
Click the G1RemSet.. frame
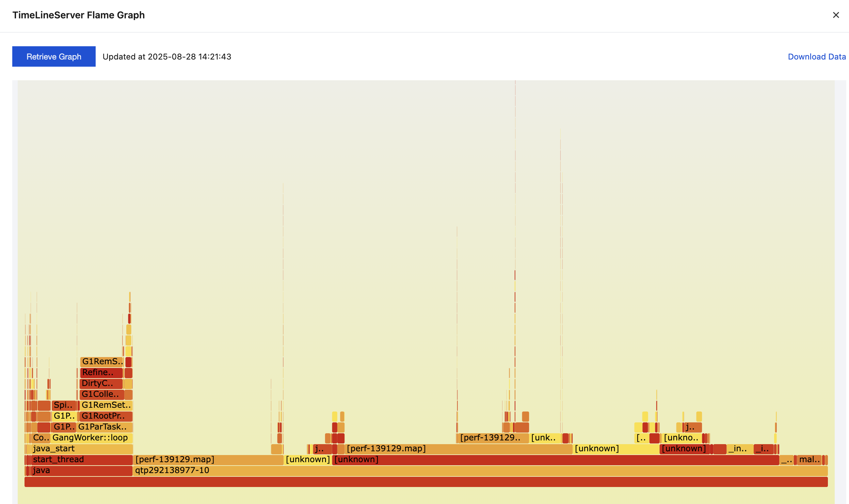[106, 405]
